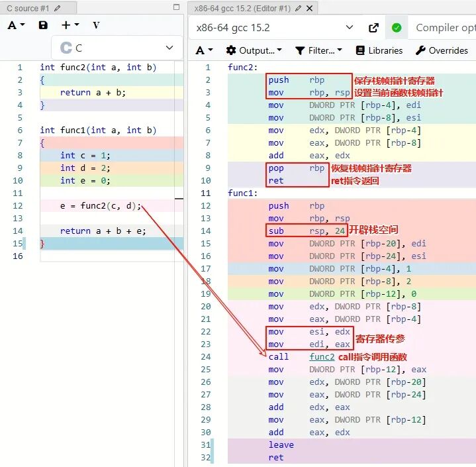This screenshot has height=467, width=476.
Task: Open the C language selector dropdown
Action: click(x=117, y=48)
